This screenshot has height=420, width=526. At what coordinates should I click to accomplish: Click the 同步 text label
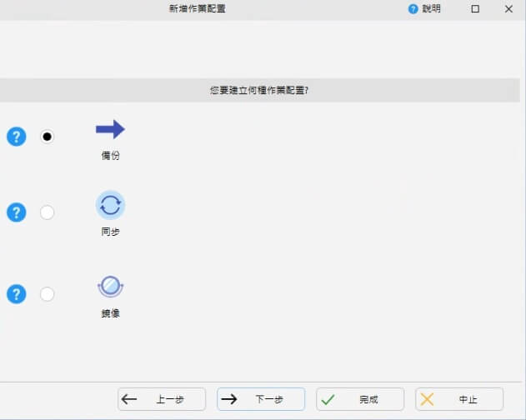click(110, 232)
